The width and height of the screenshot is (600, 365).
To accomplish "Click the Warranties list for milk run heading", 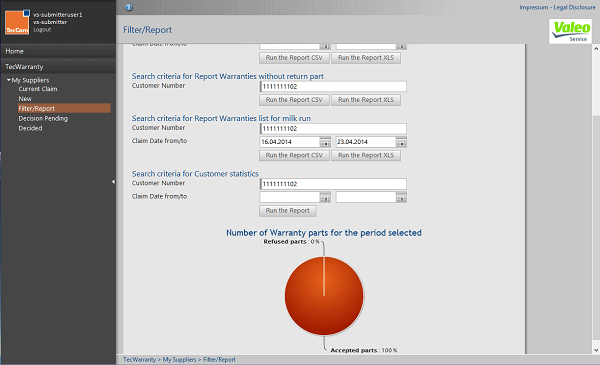I will coord(221,118).
